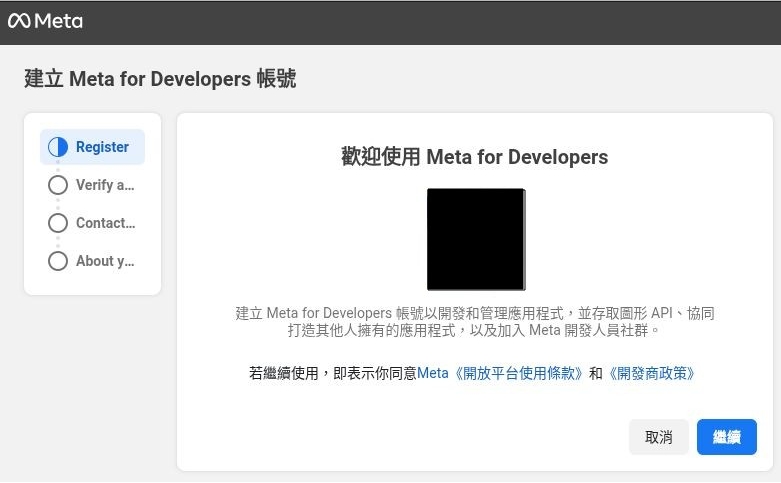
Task: Click the 取消 cancel button
Action: [x=658, y=437]
